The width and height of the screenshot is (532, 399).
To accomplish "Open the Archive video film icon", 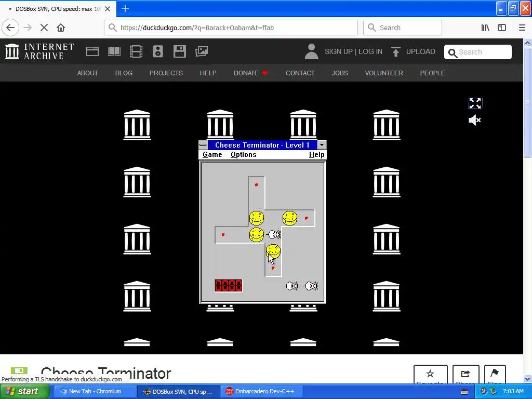I will coord(136,51).
